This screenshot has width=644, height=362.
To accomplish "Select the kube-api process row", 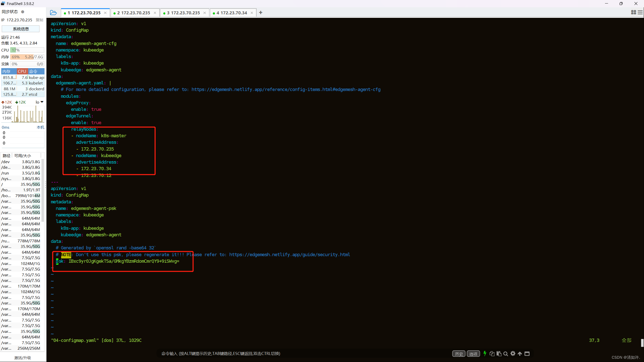I will [23, 77].
